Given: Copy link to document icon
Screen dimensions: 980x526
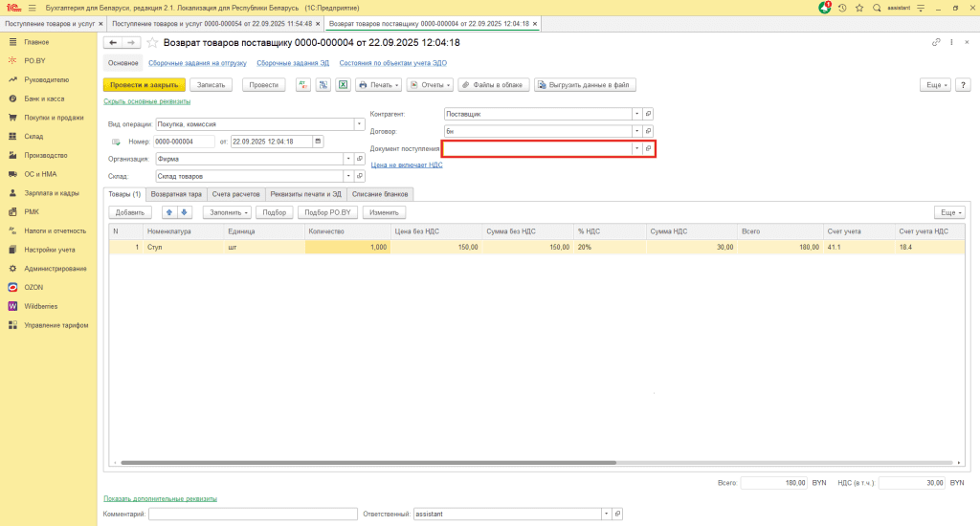Looking at the screenshot, I should (x=936, y=43).
